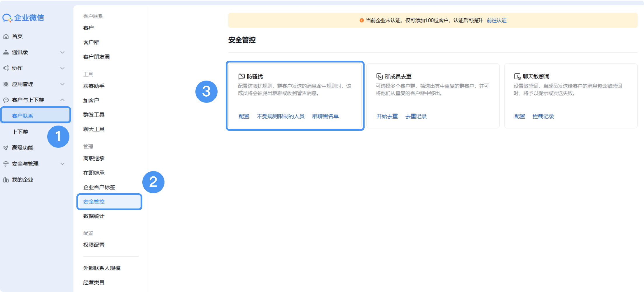Expand the 安全与管理 chevron
The width and height of the screenshot is (644, 292).
tap(62, 164)
